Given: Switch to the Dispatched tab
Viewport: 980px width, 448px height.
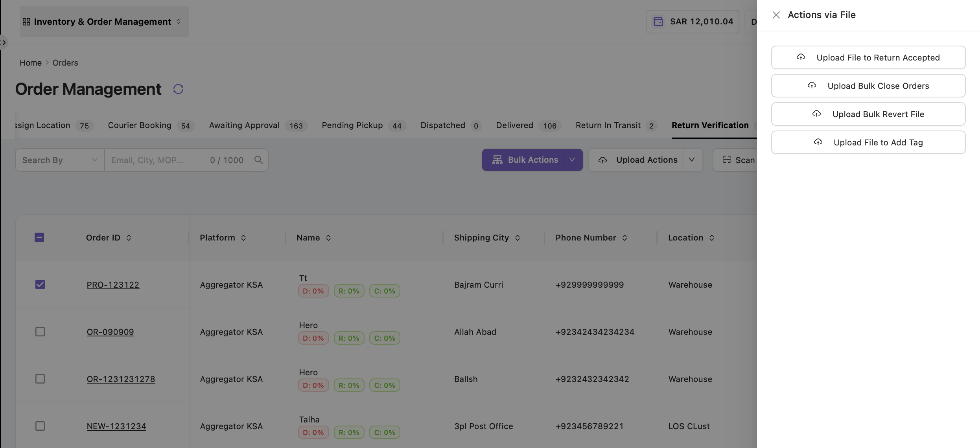Looking at the screenshot, I should [x=451, y=125].
